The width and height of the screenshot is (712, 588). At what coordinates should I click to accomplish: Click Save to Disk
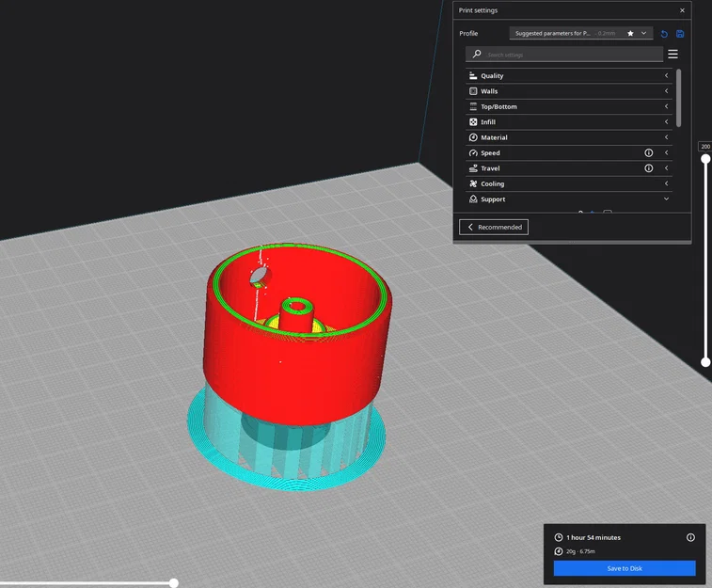pyautogui.click(x=625, y=568)
